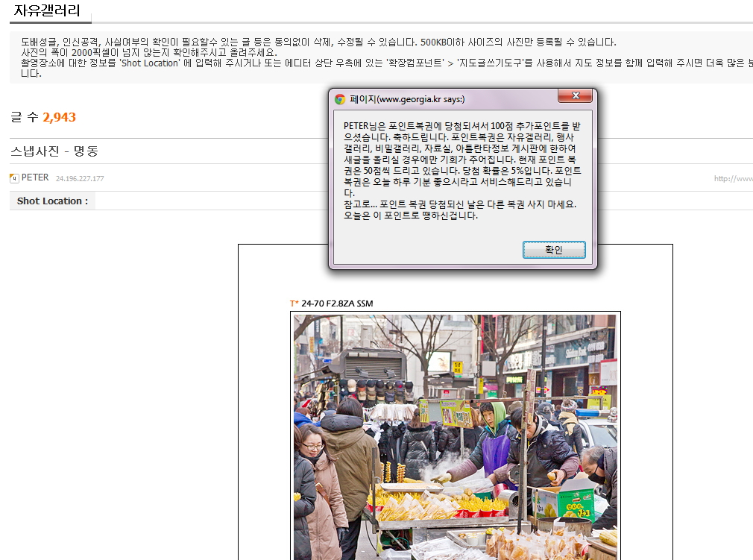Click the small member icon beside PETER
The image size is (753, 560).
(x=14, y=178)
